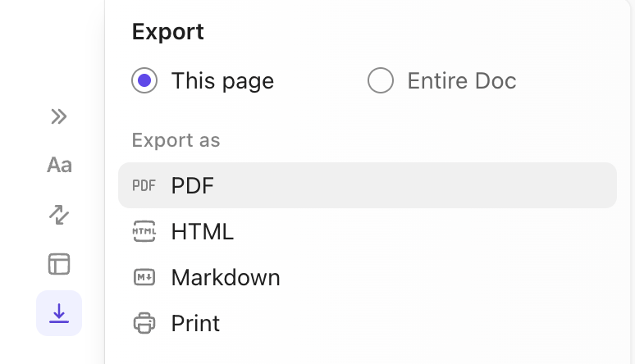
Task: Click the Markdown file type icon
Action: tap(144, 278)
